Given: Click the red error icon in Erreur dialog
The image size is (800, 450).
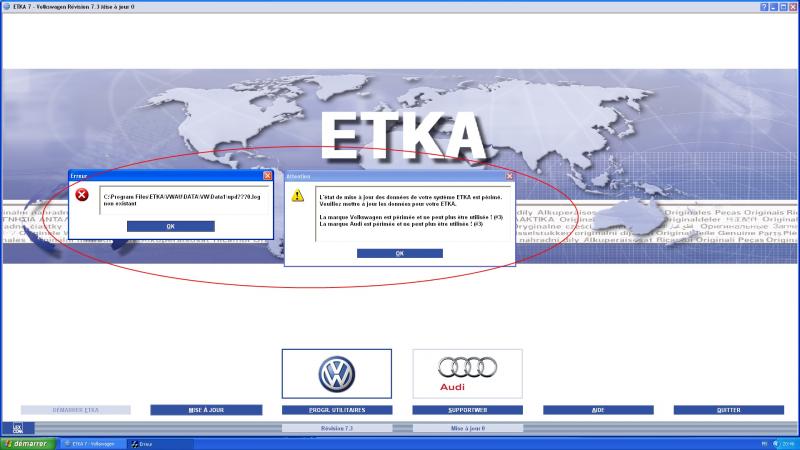Looking at the screenshot, I should tap(82, 194).
